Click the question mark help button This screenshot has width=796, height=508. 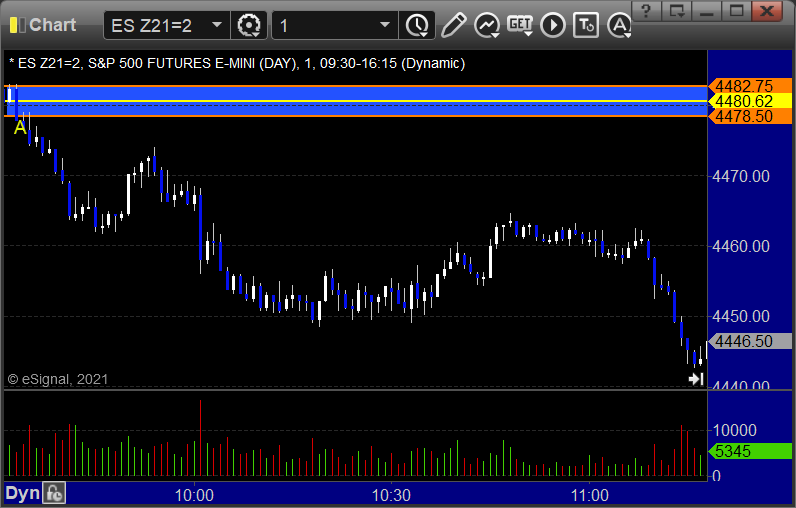tap(646, 11)
